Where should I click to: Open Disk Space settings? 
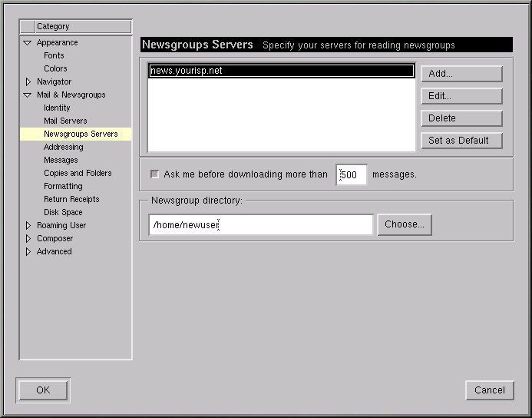tap(63, 213)
